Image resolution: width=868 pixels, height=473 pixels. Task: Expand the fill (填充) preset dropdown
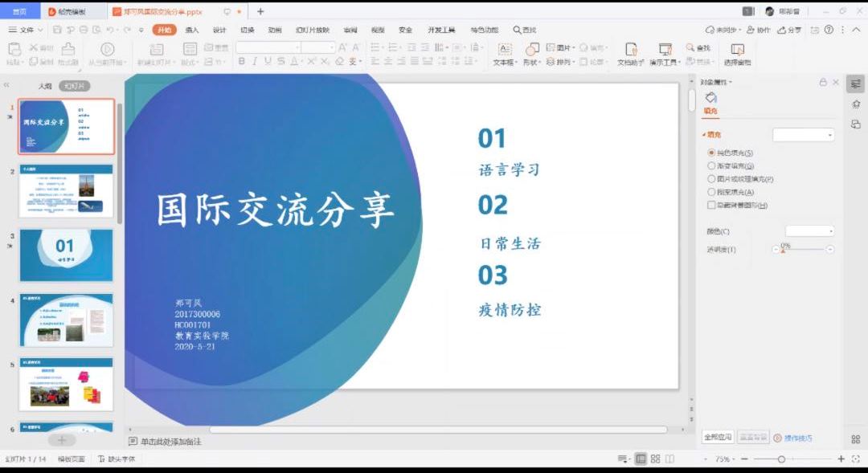pos(803,135)
